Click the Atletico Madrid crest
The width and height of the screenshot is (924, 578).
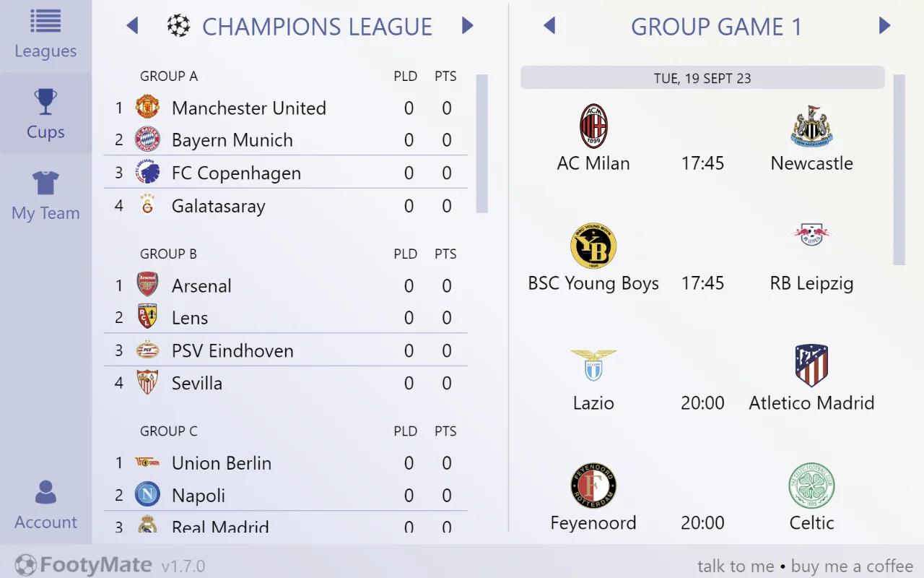tap(811, 366)
